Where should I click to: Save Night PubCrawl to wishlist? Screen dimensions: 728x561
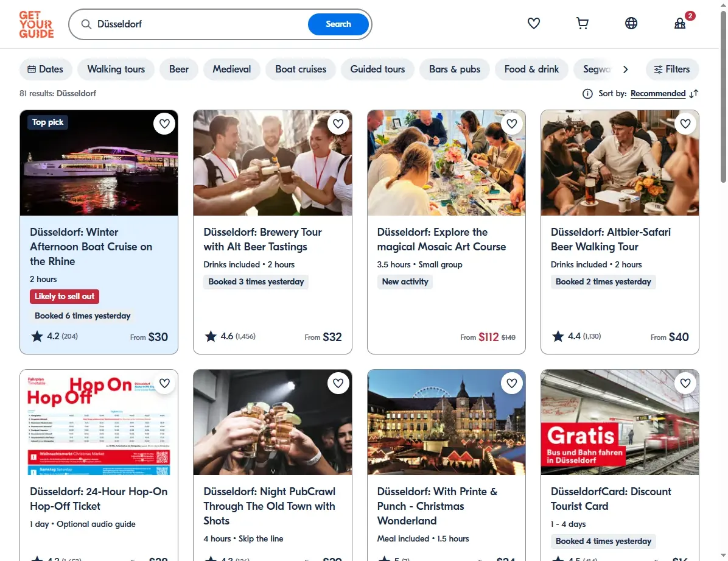point(338,383)
